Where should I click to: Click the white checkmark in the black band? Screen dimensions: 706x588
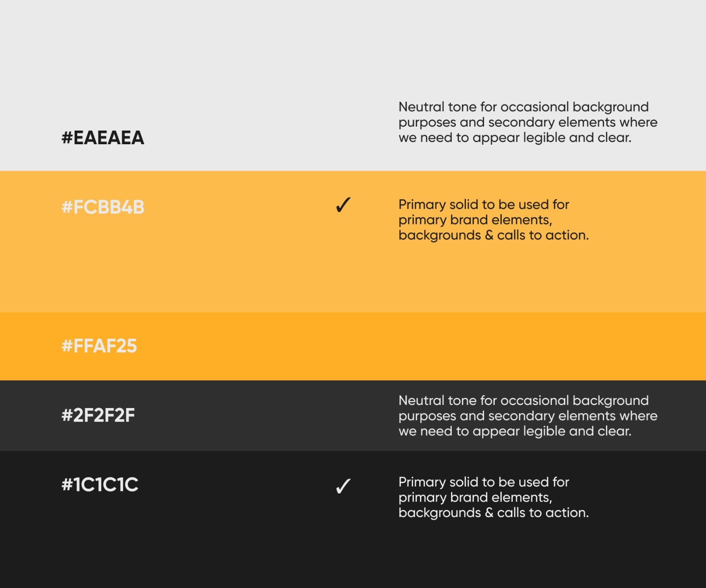coord(343,486)
